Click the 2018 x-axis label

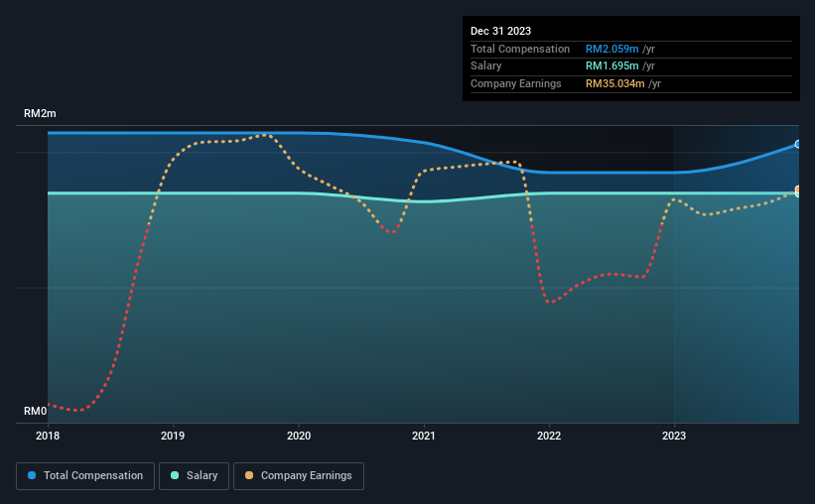tap(48, 436)
